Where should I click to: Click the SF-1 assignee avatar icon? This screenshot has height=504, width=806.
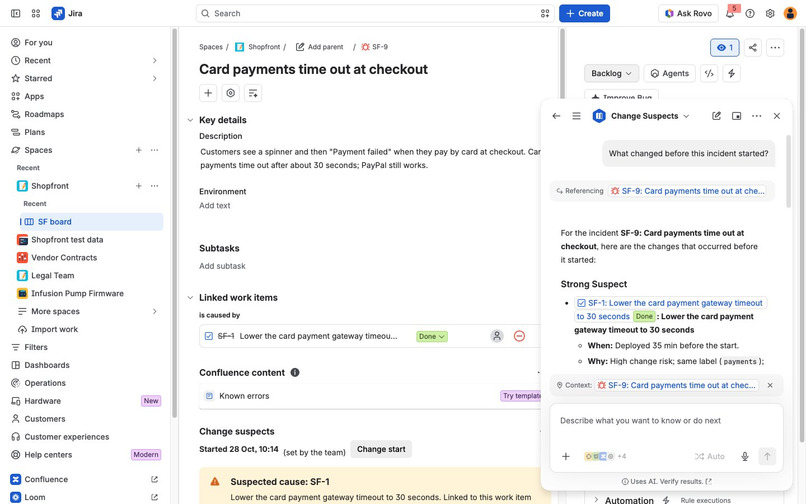tap(497, 336)
